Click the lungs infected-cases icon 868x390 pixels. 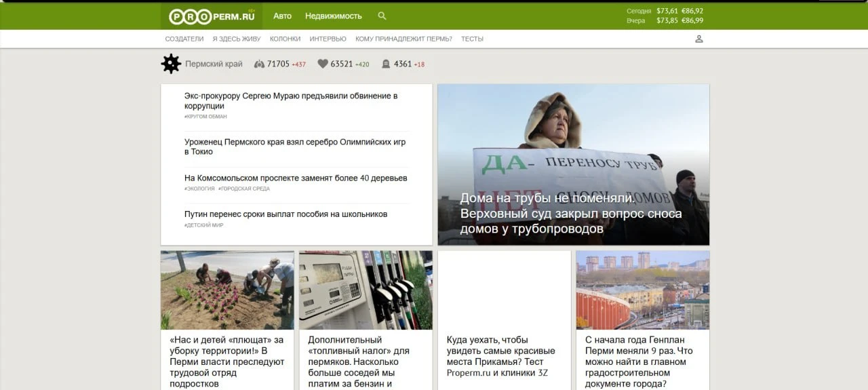(259, 64)
